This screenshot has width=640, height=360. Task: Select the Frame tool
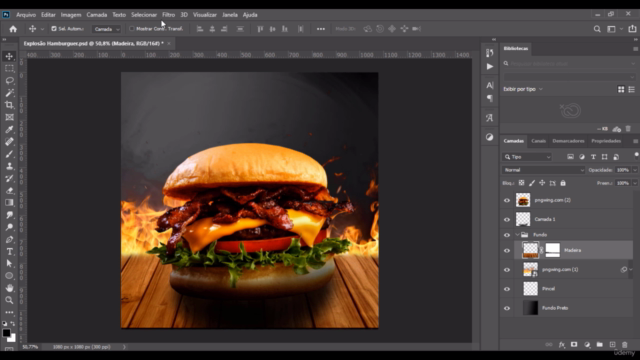(9, 117)
